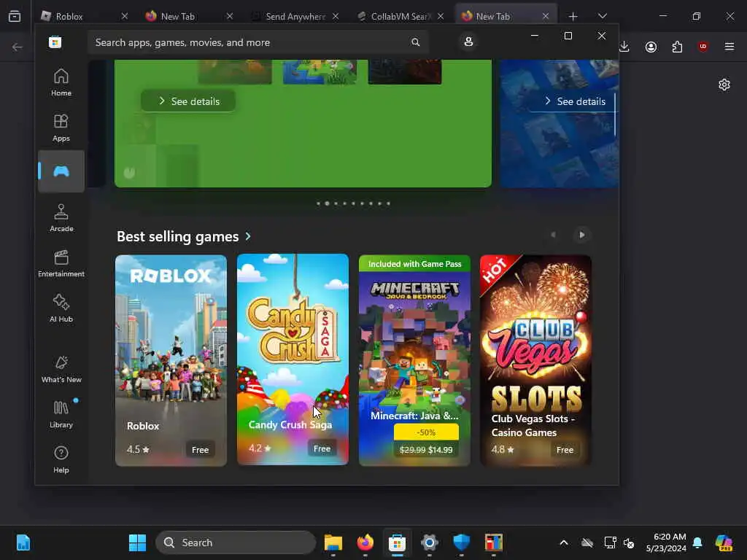Open Firefox View icon at tab bar
The width and height of the screenshot is (747, 560).
pyautogui.click(x=15, y=16)
